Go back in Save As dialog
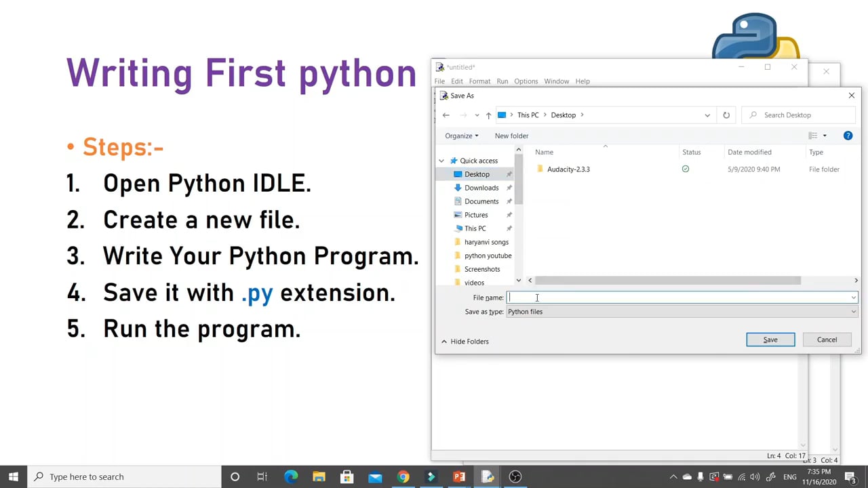Image resolution: width=868 pixels, height=488 pixels. 446,115
